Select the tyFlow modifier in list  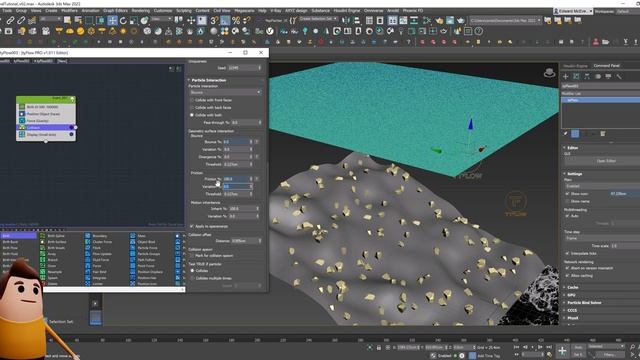coord(601,100)
